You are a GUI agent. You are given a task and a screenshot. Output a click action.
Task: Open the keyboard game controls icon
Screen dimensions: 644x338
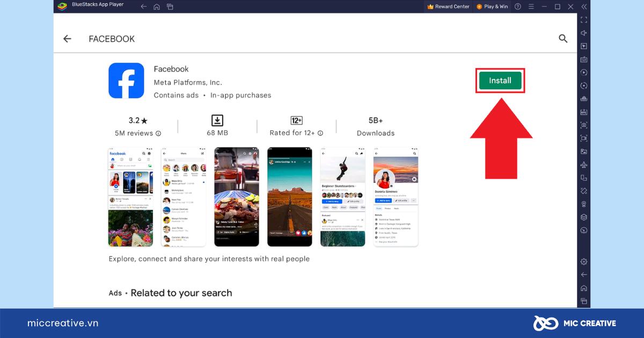pyautogui.click(x=584, y=59)
